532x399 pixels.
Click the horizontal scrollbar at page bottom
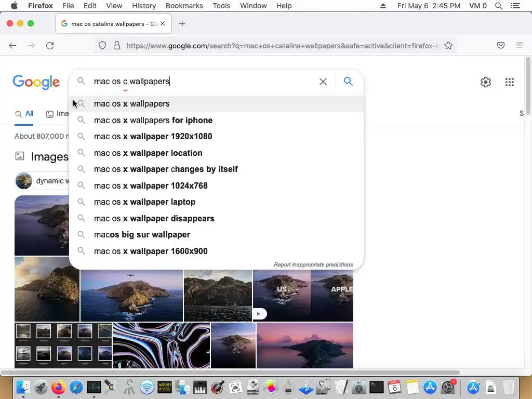click(230, 373)
